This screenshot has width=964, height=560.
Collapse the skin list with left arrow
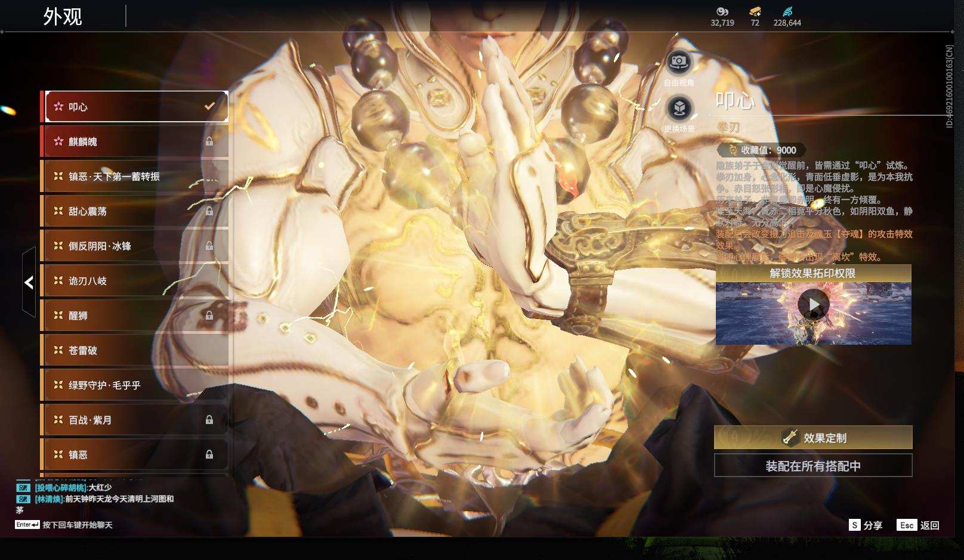coord(29,282)
